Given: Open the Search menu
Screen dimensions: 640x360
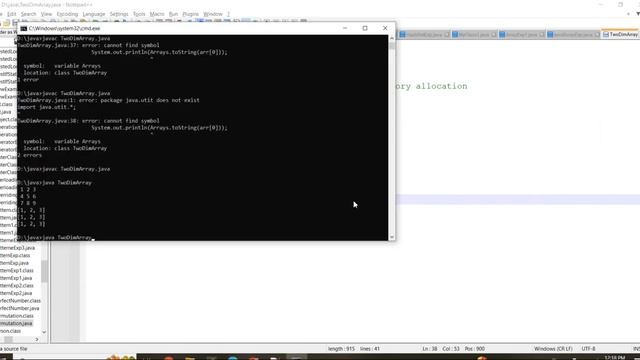Looking at the screenshot, I should [29, 14].
